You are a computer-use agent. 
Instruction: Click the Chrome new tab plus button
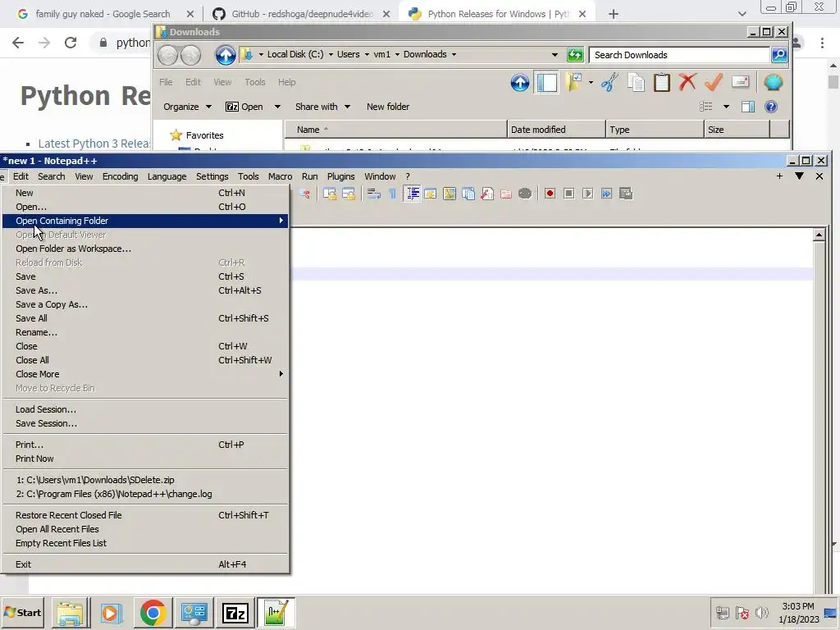614,14
